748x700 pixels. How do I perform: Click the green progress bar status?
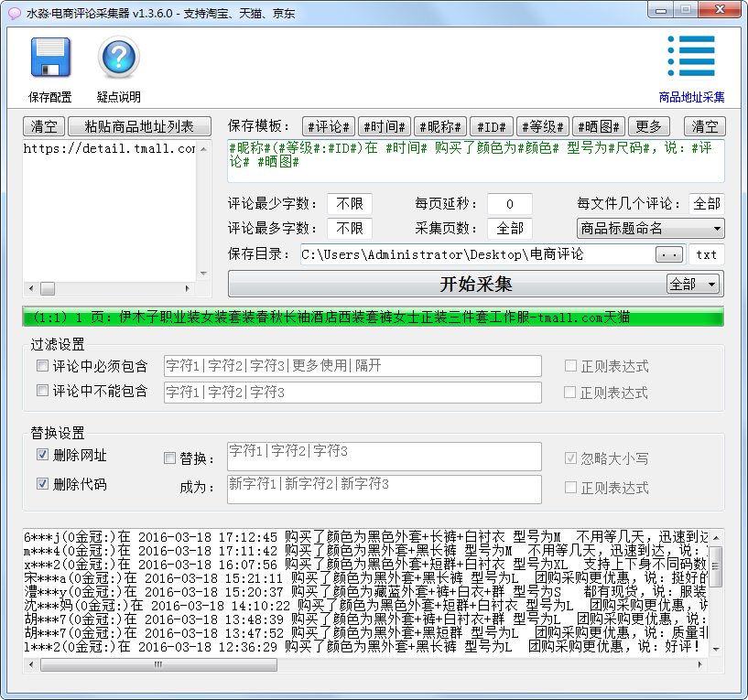coord(374,317)
